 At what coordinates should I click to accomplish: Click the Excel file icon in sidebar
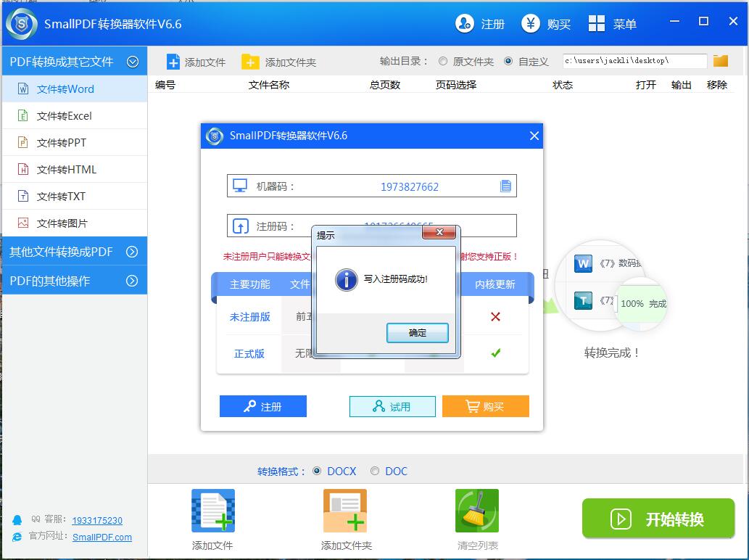point(23,115)
